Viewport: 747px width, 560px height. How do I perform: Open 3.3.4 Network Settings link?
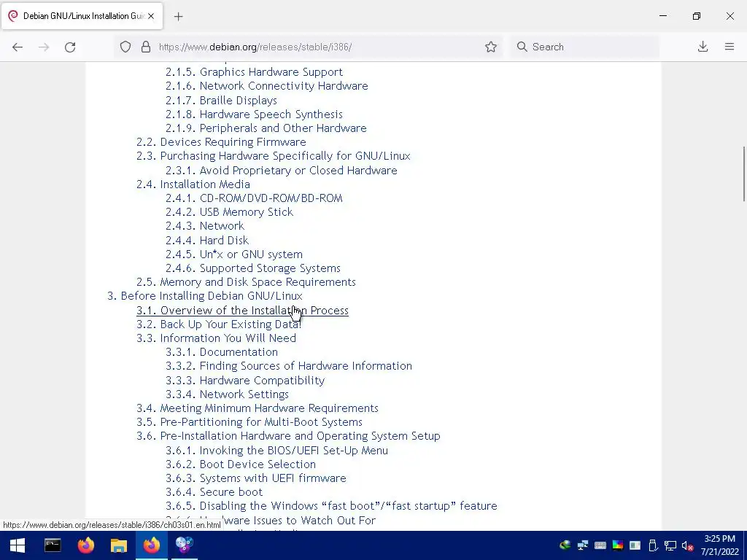coord(227,394)
